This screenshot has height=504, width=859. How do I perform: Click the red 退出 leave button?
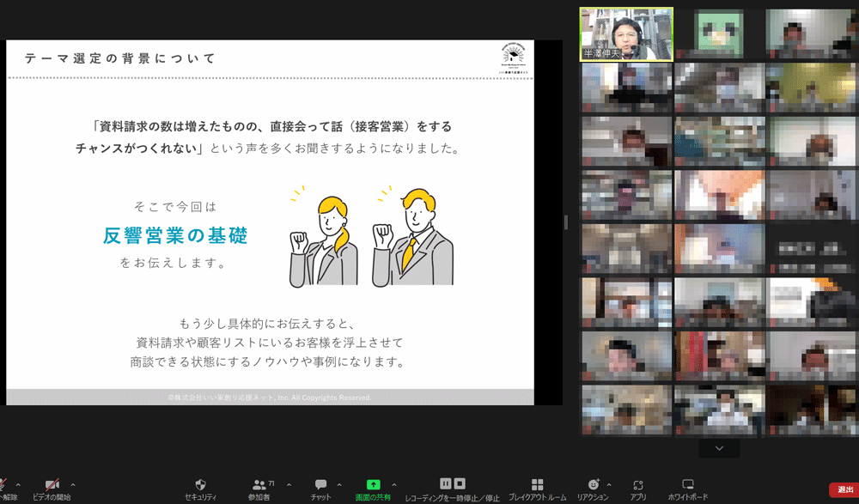click(x=842, y=489)
